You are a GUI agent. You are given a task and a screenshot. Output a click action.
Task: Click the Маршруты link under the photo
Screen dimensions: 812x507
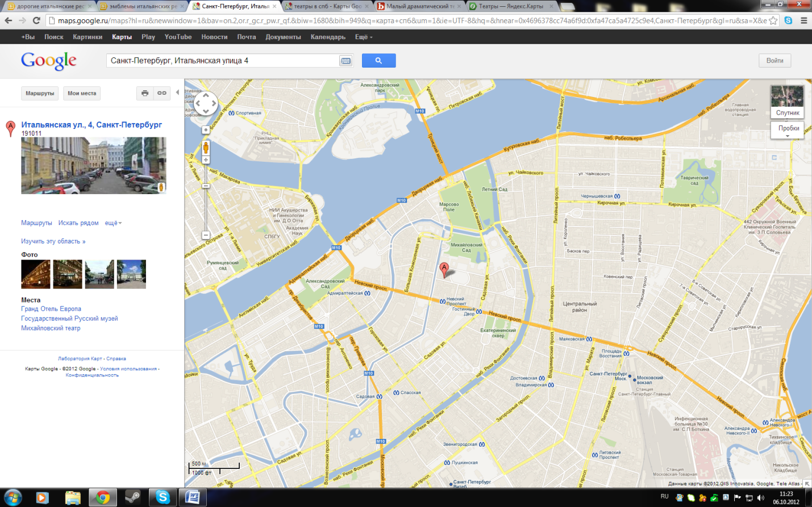pos(36,223)
